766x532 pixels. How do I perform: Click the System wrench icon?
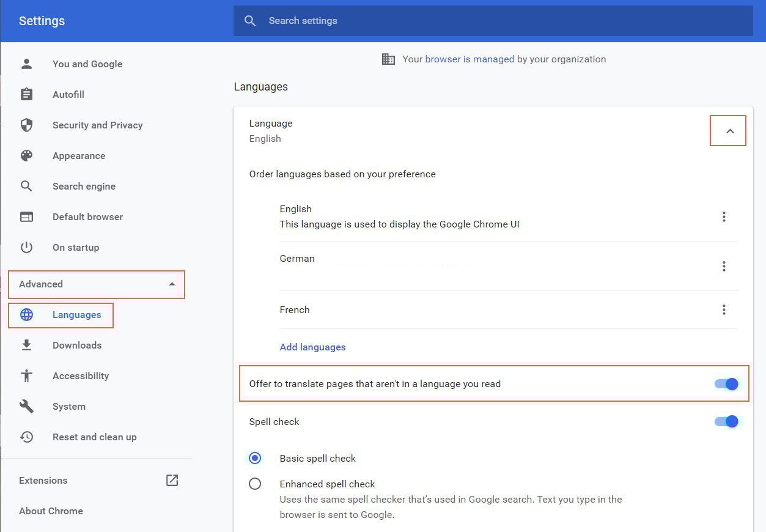[26, 406]
